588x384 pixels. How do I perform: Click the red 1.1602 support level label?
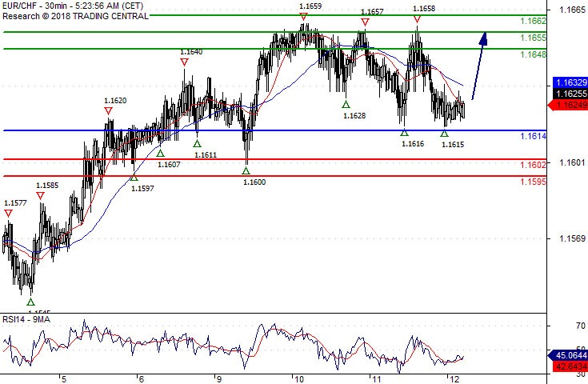[x=534, y=165]
